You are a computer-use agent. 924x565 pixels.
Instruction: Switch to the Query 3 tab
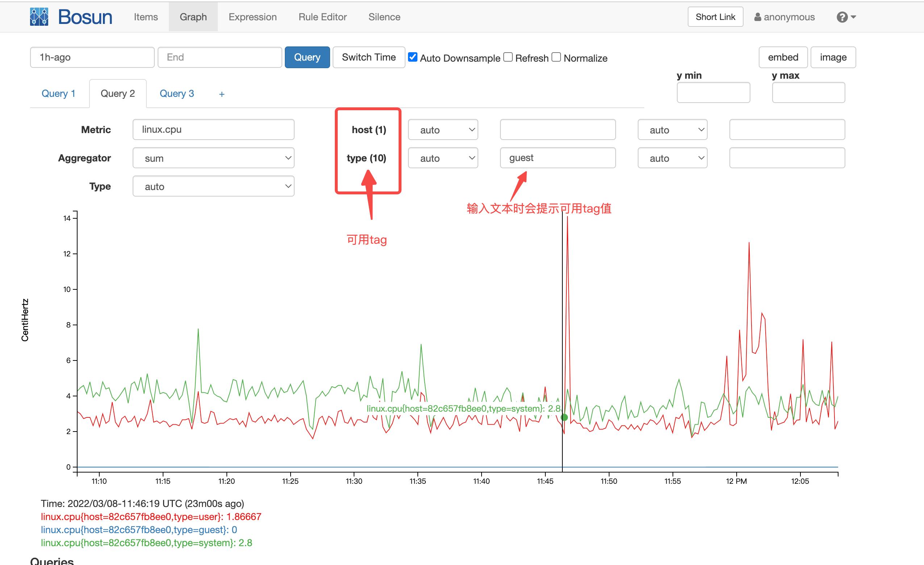(176, 94)
